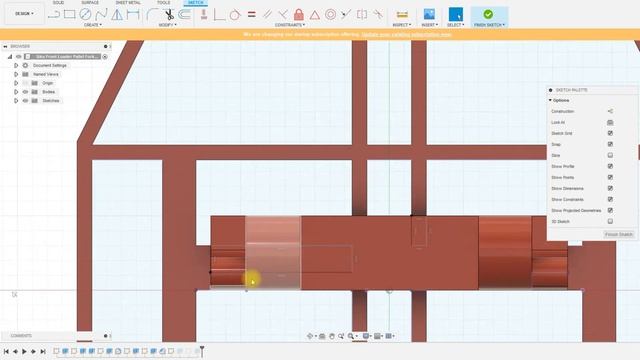
Task: Toggle the Show Projected Geometries checkbox
Action: coord(610,210)
